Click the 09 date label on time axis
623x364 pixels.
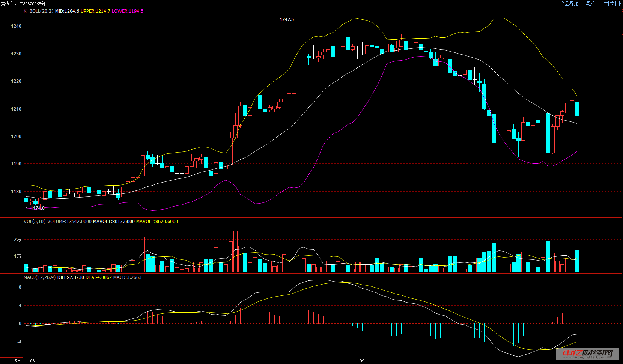coord(362,361)
